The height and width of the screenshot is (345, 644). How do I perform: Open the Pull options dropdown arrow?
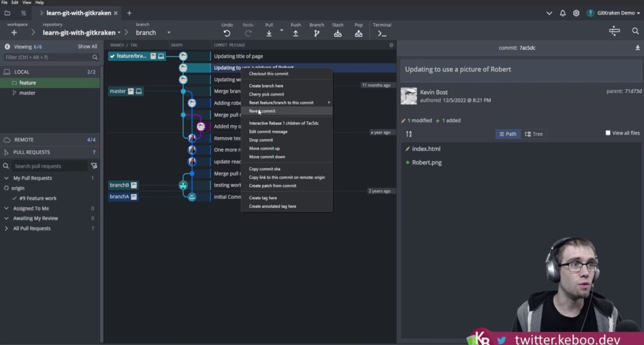(282, 30)
